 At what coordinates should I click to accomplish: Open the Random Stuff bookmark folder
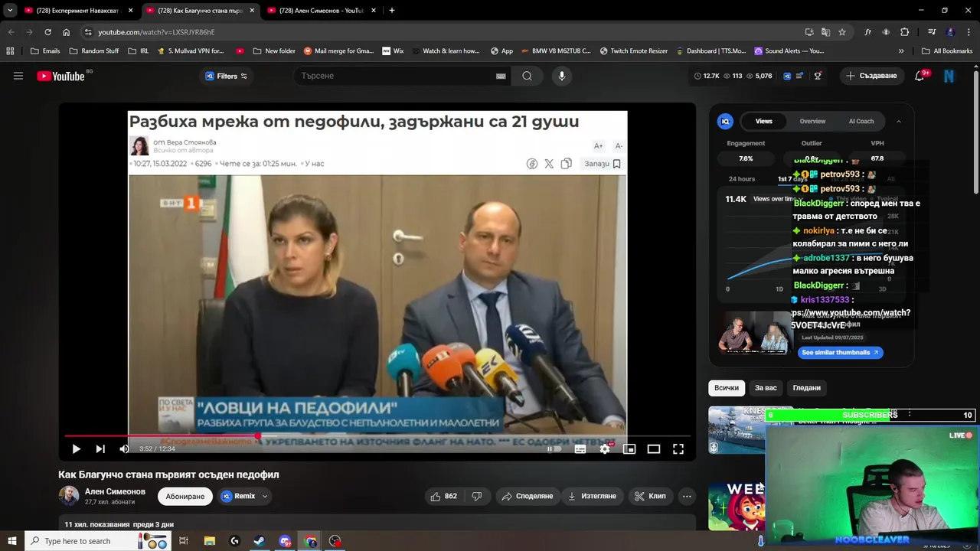click(94, 51)
